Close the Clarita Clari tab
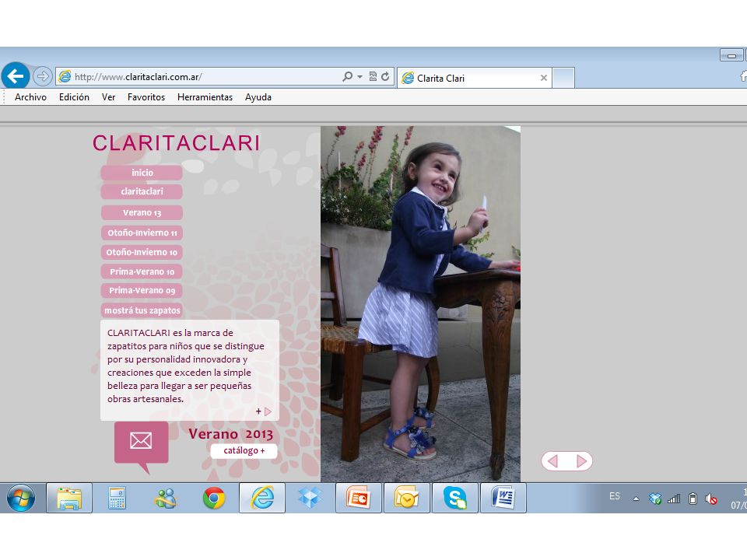 tap(544, 78)
